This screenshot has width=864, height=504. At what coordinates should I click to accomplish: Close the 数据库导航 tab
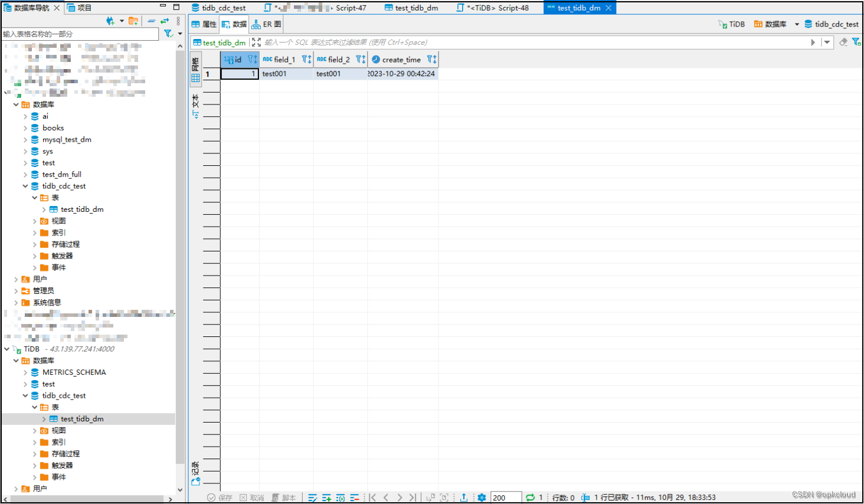57,8
